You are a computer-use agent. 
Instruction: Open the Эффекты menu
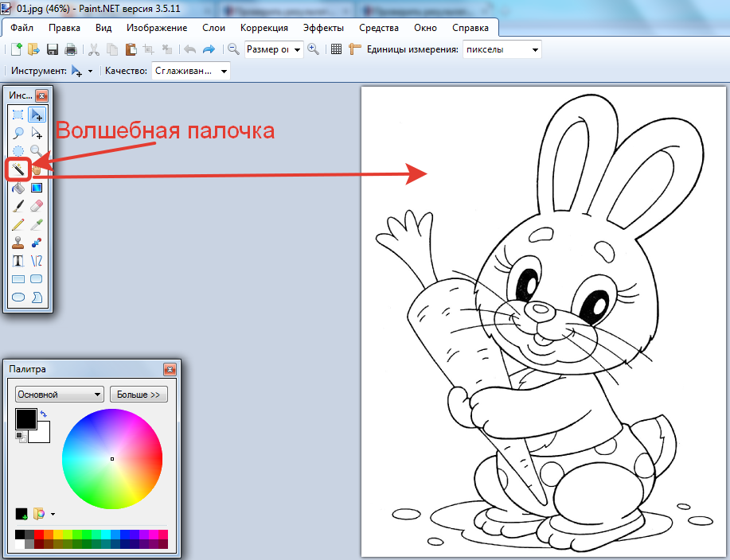point(323,28)
